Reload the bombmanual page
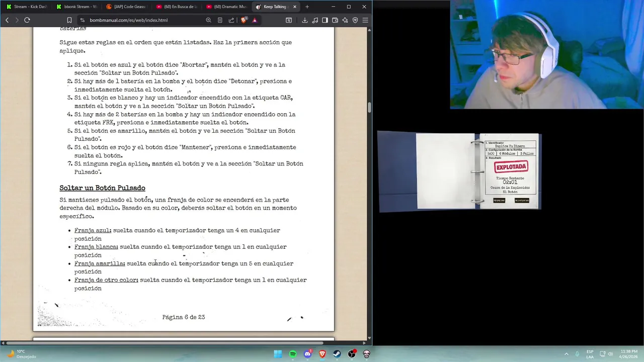 (27, 20)
